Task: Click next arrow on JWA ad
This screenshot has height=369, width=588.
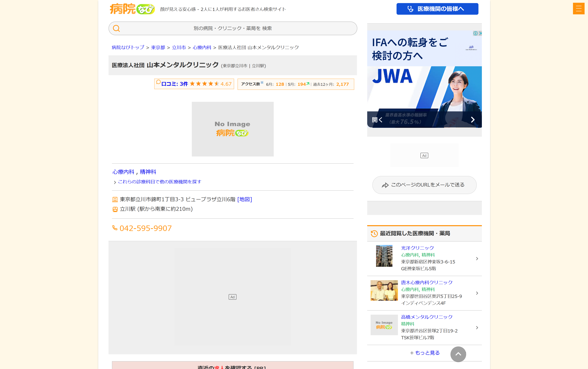Action: pos(472,120)
